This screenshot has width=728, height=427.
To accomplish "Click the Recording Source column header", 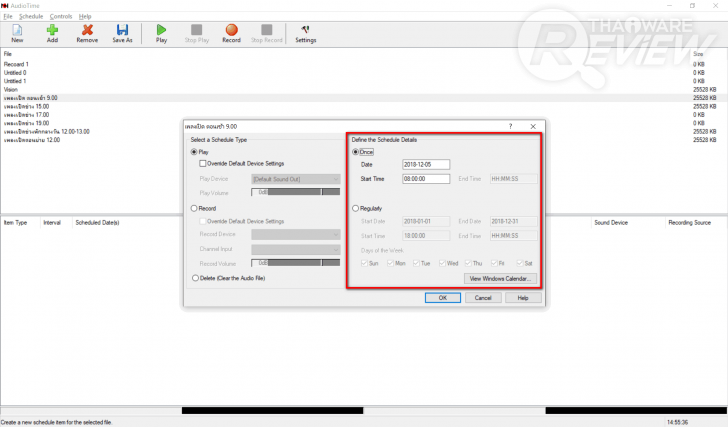I will pos(689,223).
